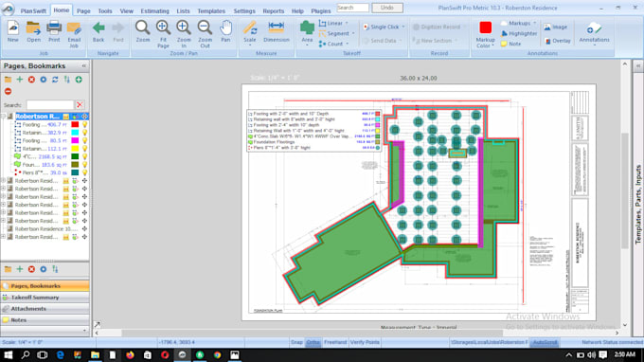Image resolution: width=644 pixels, height=362 pixels.
Task: Choose the Segment takeoff tool
Action: pos(336,34)
